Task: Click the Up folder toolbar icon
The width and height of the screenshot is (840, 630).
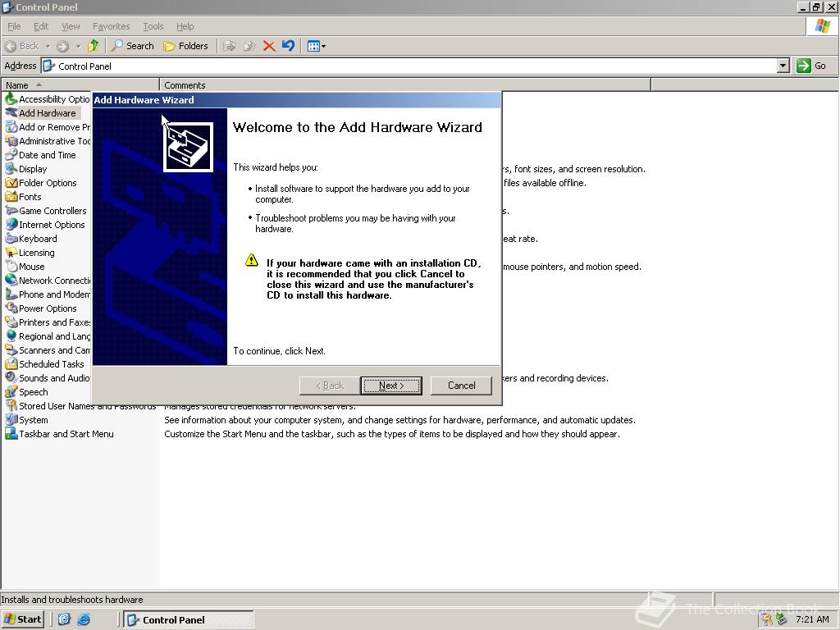Action: click(94, 46)
